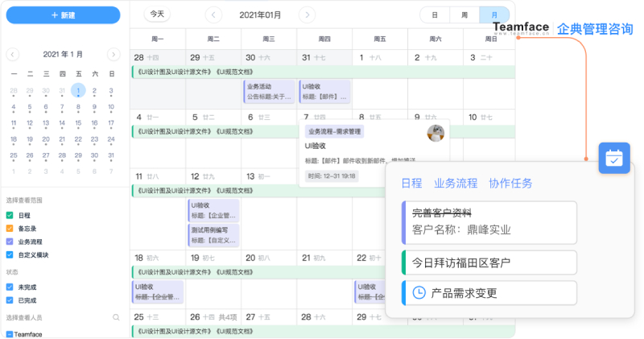644x339 pixels.
Task: Click the 2021 年 1 月 mini calendar title
Action: point(63,54)
